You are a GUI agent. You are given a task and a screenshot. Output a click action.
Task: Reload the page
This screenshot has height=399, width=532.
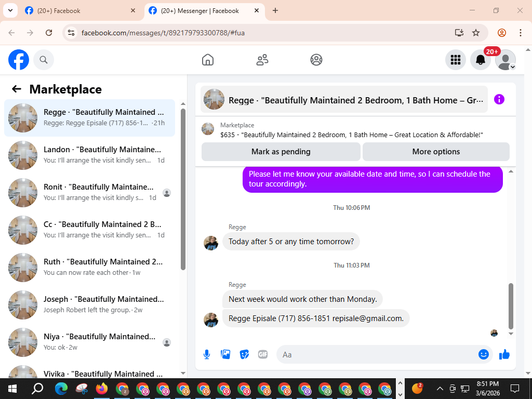point(49,33)
